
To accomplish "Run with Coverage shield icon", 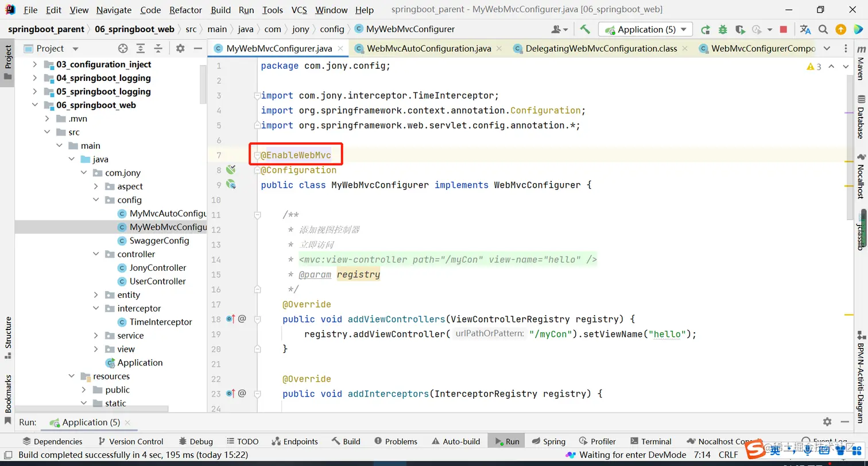I will click(740, 29).
